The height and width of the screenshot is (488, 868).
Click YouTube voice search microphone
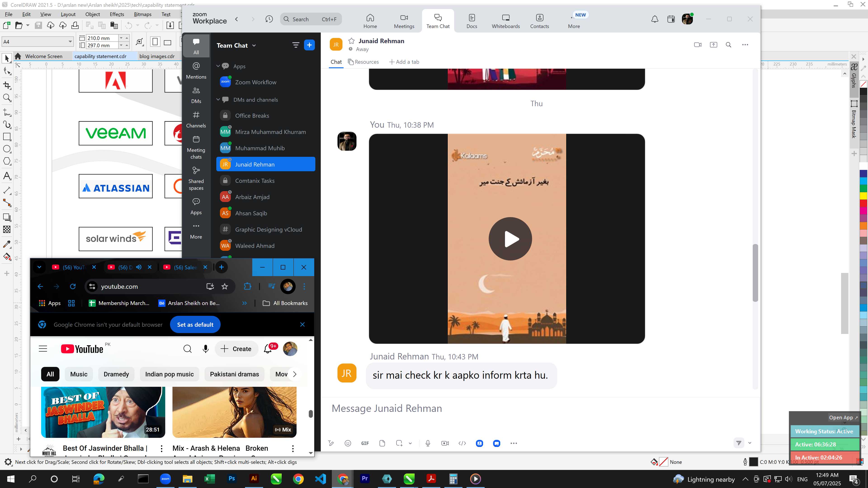click(x=205, y=349)
